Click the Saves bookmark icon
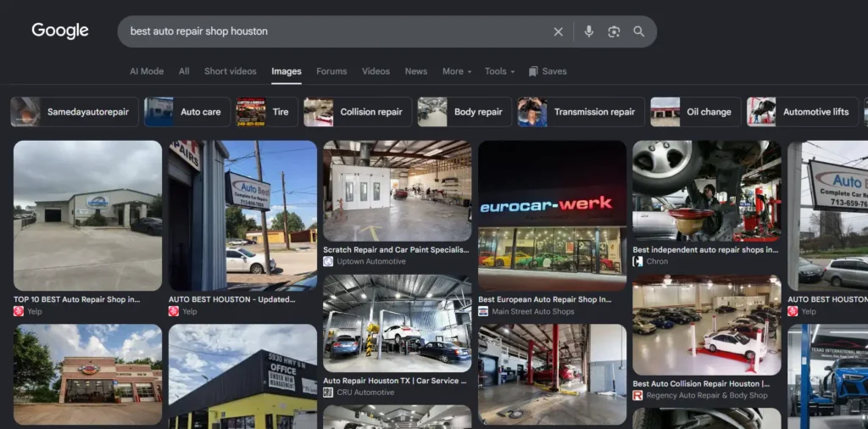Image resolution: width=868 pixels, height=429 pixels. 533,71
